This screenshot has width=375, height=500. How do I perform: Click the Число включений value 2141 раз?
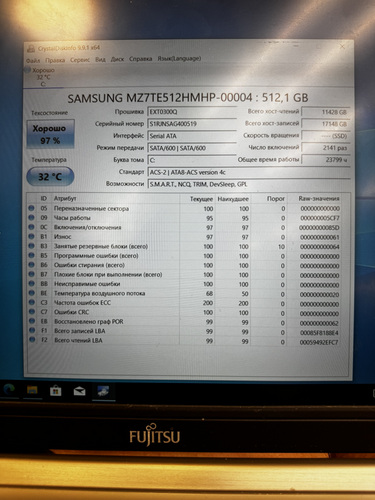[x=326, y=148]
